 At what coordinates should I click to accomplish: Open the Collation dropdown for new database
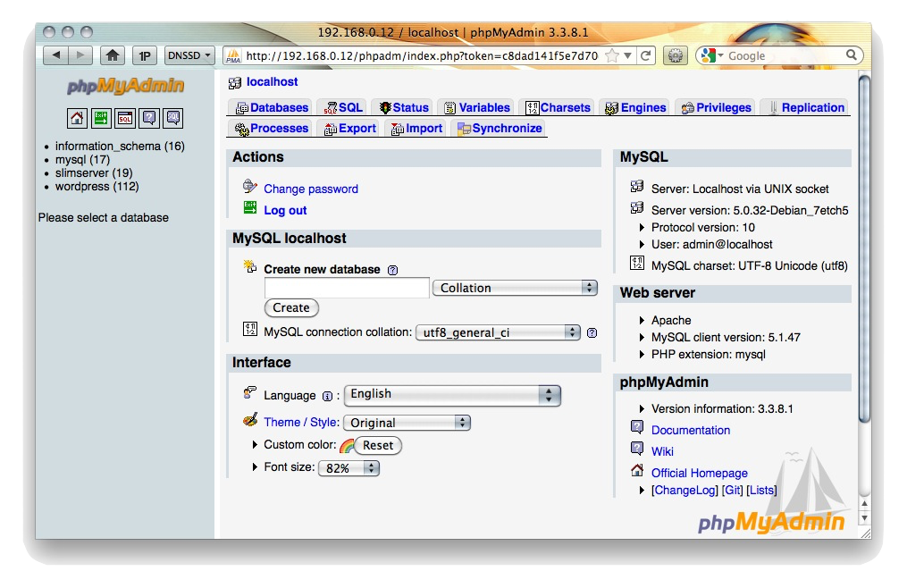coord(515,288)
